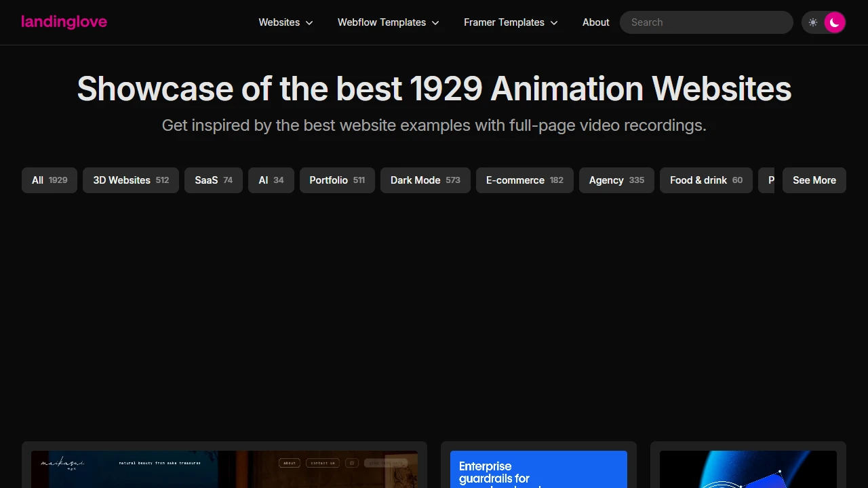This screenshot has width=868, height=488.
Task: Open the blue sphere website thumbnail
Action: point(748,469)
